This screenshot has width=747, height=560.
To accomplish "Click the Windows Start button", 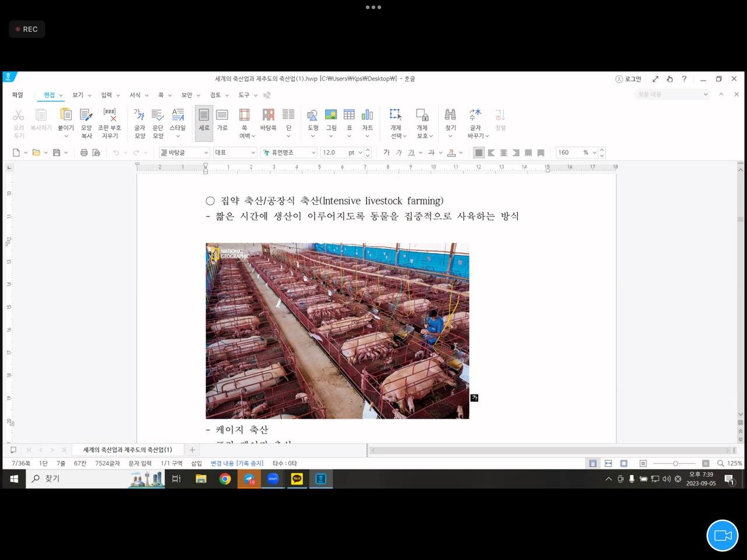I will (14, 479).
